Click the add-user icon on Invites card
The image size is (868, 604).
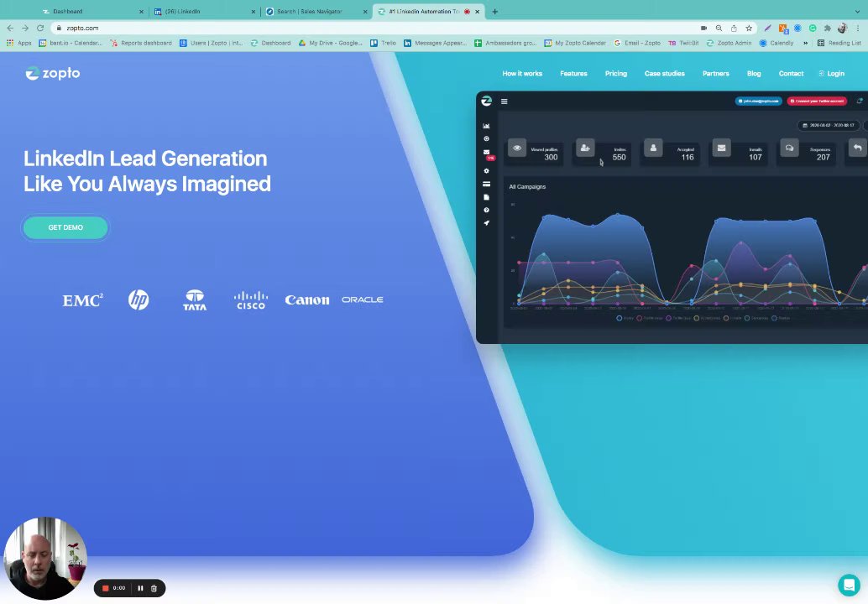point(585,148)
